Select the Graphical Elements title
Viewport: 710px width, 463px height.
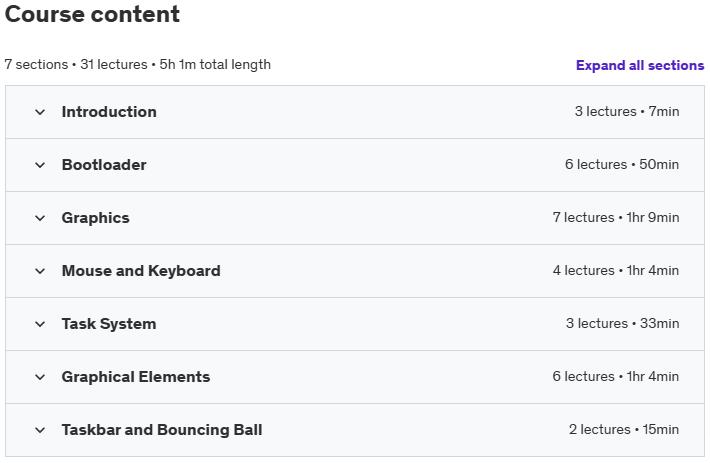(x=136, y=377)
